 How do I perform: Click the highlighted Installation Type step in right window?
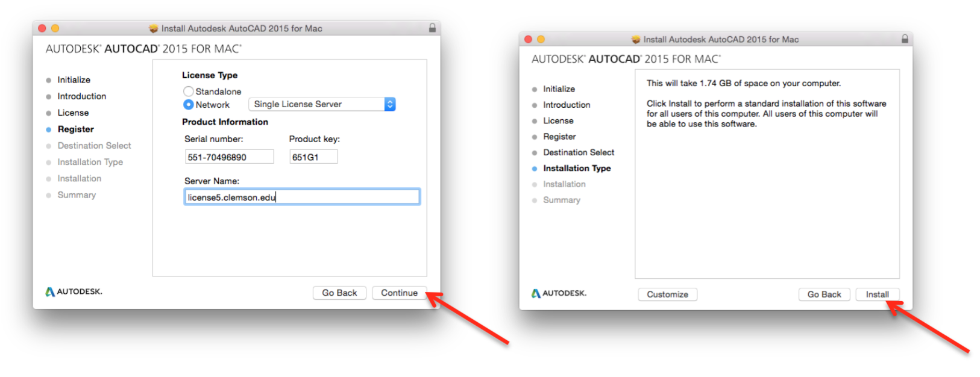click(577, 169)
